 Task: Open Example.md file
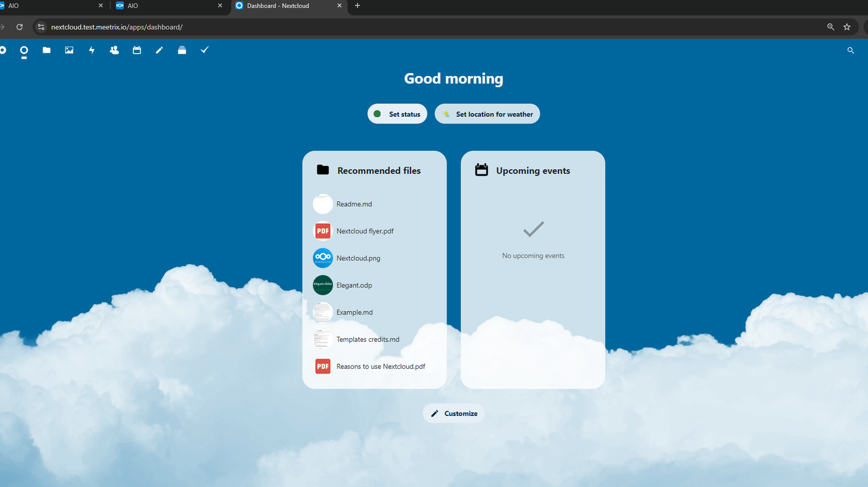coord(374,312)
